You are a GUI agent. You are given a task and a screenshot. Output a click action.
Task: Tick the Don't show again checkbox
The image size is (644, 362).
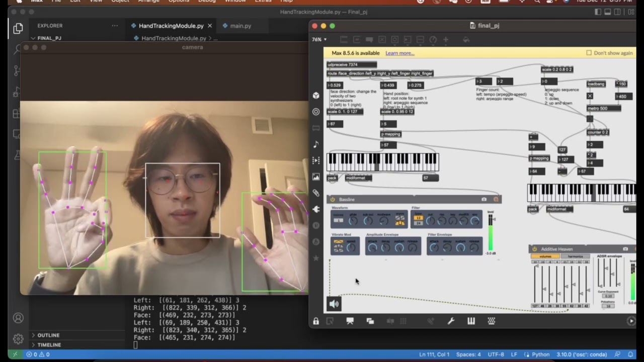coord(589,53)
